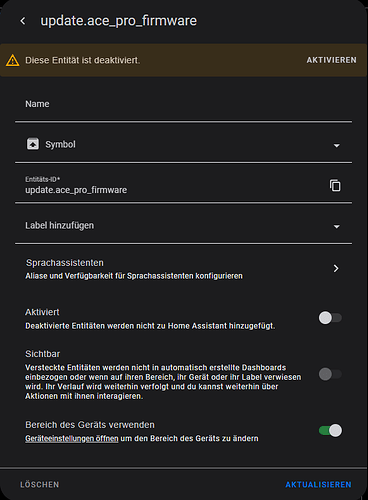Open the Symbol picker field

183,144
